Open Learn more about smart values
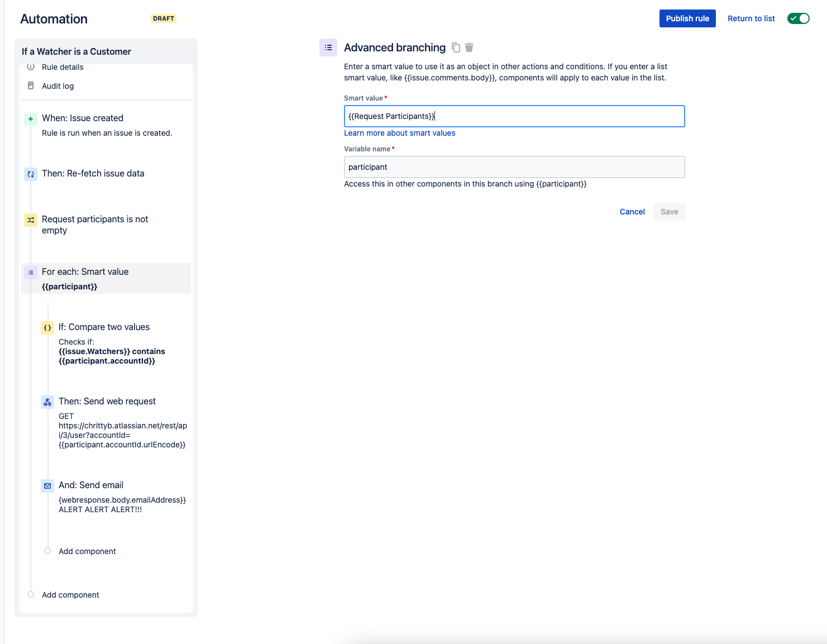The image size is (827, 644). point(399,133)
